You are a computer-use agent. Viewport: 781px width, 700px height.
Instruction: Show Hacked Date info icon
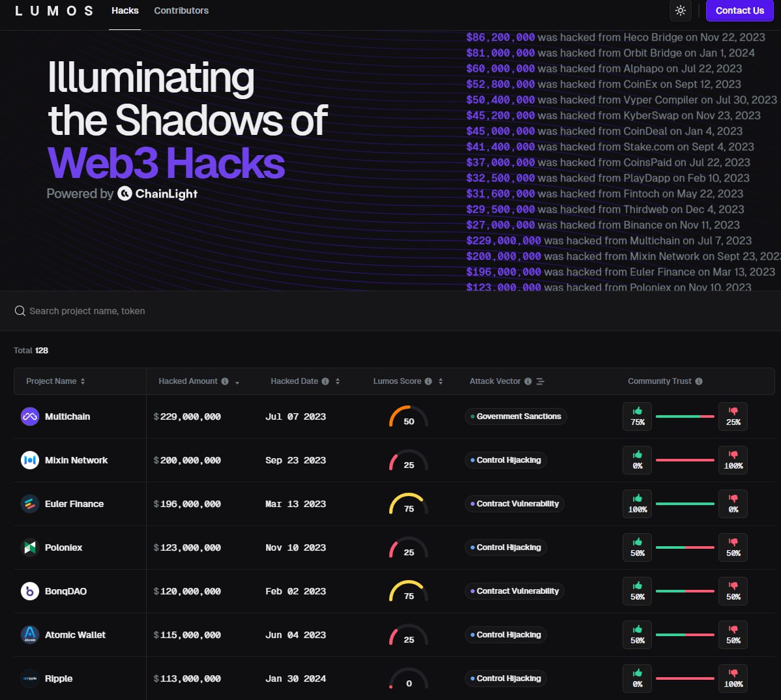pyautogui.click(x=325, y=381)
